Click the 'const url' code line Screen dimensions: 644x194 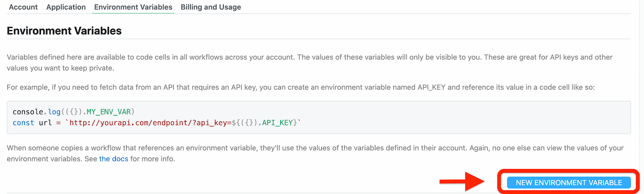pyautogui.click(x=157, y=123)
